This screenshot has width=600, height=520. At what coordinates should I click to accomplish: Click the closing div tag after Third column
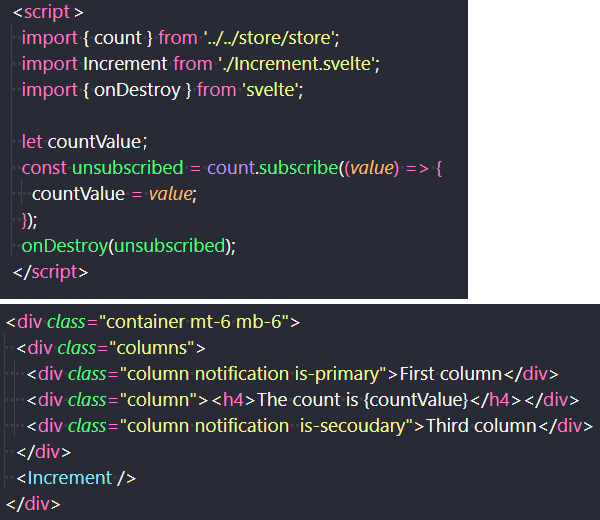coord(566,426)
